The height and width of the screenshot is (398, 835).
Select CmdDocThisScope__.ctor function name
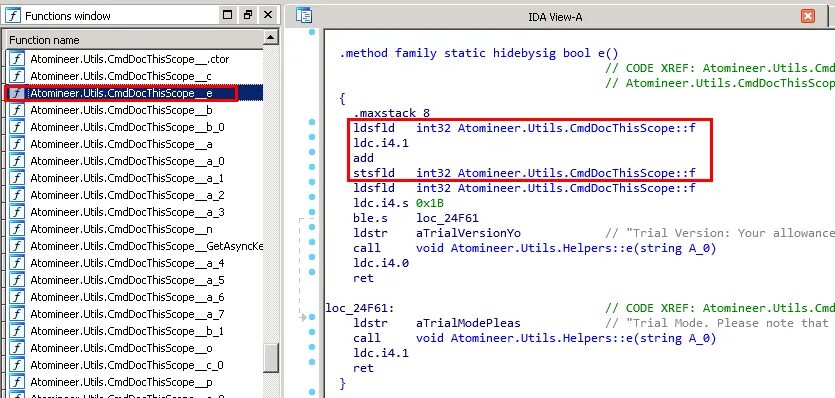click(x=129, y=59)
